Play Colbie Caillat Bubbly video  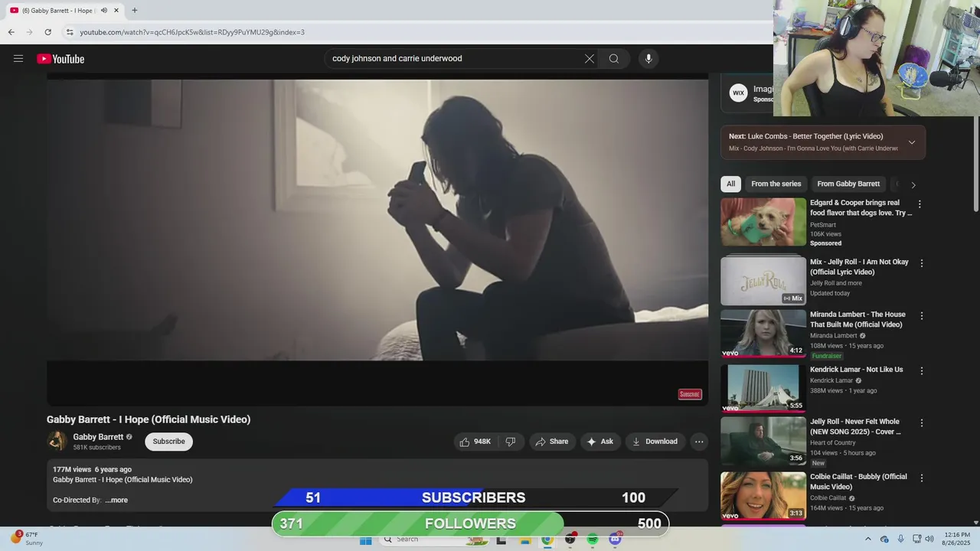click(763, 496)
